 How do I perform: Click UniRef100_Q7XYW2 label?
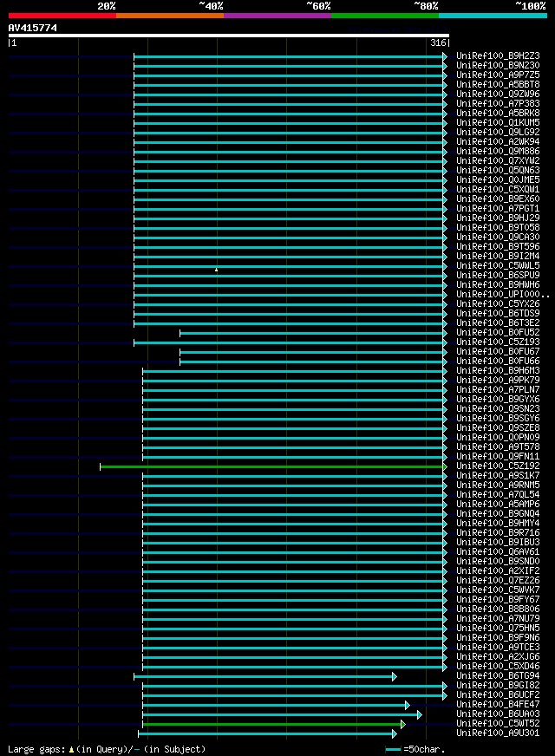click(x=498, y=161)
